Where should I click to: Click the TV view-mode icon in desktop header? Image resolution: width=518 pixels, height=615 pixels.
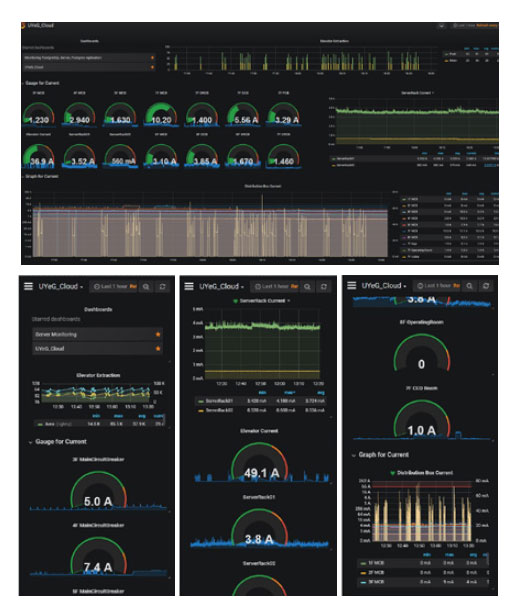click(x=442, y=25)
